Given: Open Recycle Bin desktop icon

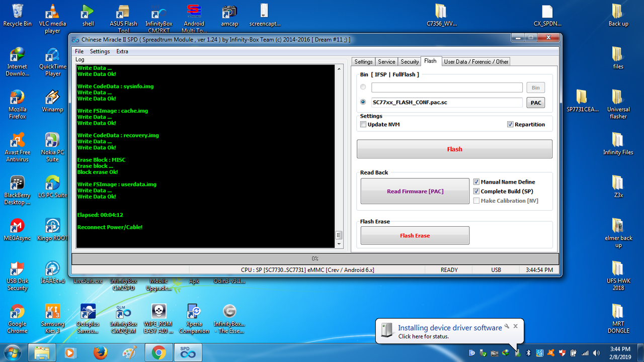Looking at the screenshot, I should point(17,15).
